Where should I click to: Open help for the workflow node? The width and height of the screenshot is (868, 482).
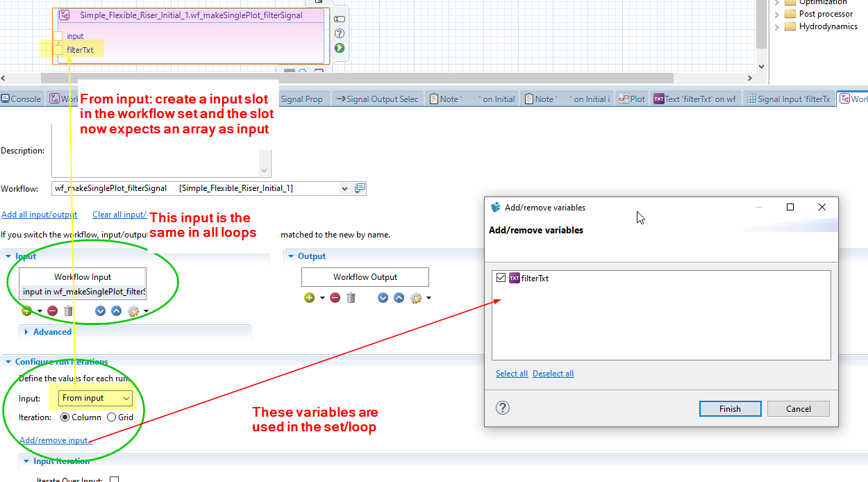coord(340,33)
